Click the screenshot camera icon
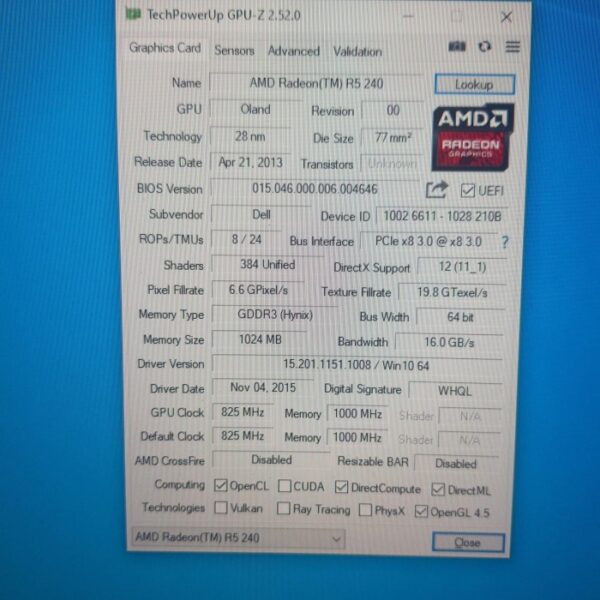Viewport: 600px width, 600px height. tap(457, 47)
